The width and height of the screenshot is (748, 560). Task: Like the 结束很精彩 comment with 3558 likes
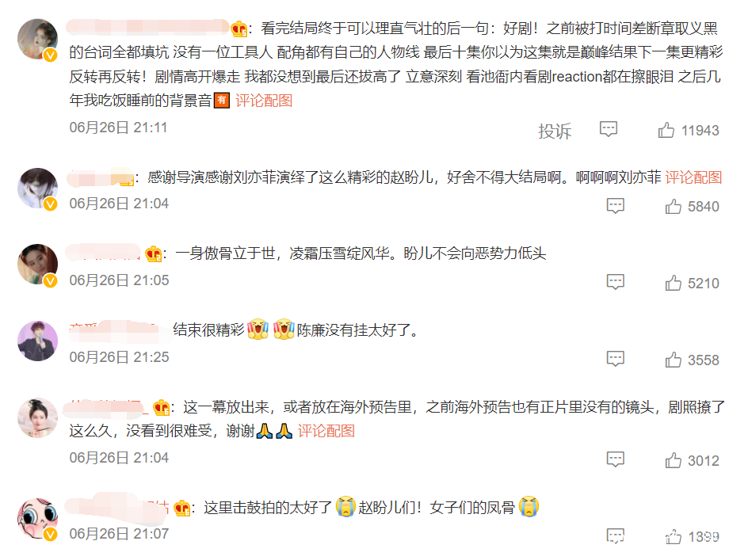coord(673,359)
